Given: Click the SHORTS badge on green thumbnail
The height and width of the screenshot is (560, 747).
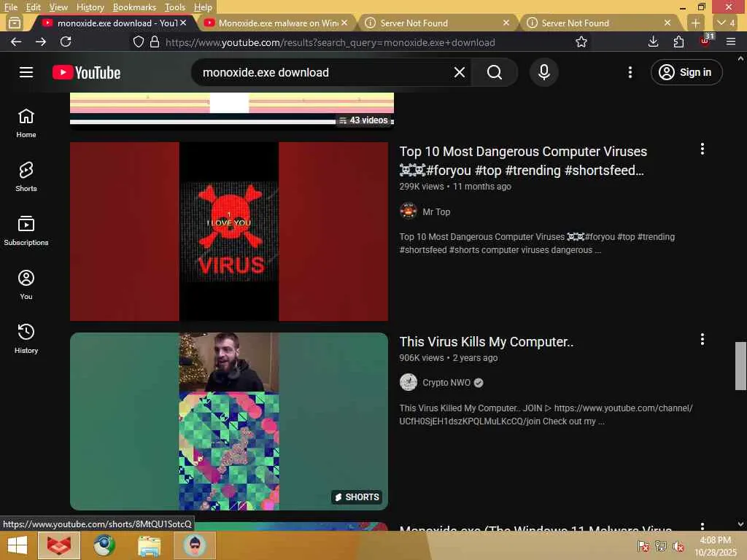Looking at the screenshot, I should (x=357, y=497).
